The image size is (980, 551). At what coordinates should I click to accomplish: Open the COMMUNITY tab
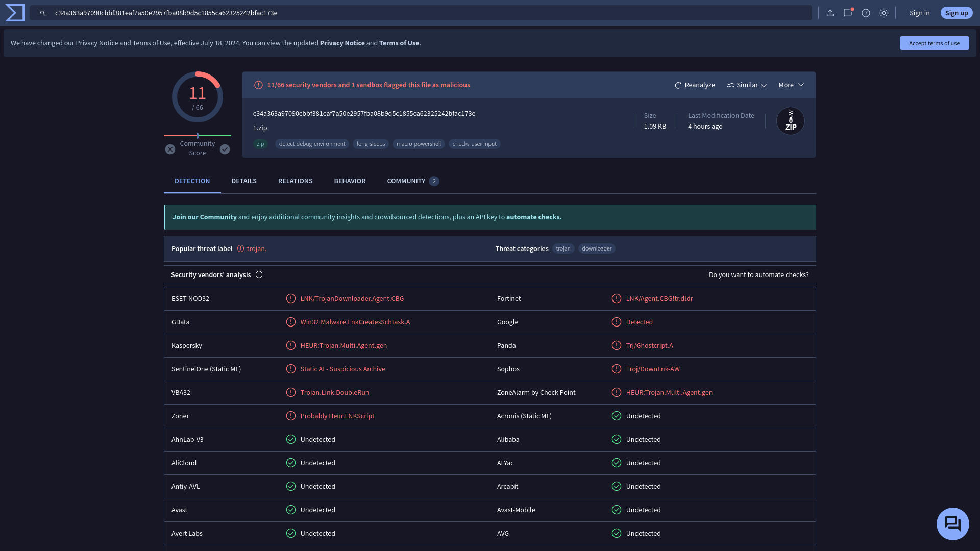(x=413, y=181)
